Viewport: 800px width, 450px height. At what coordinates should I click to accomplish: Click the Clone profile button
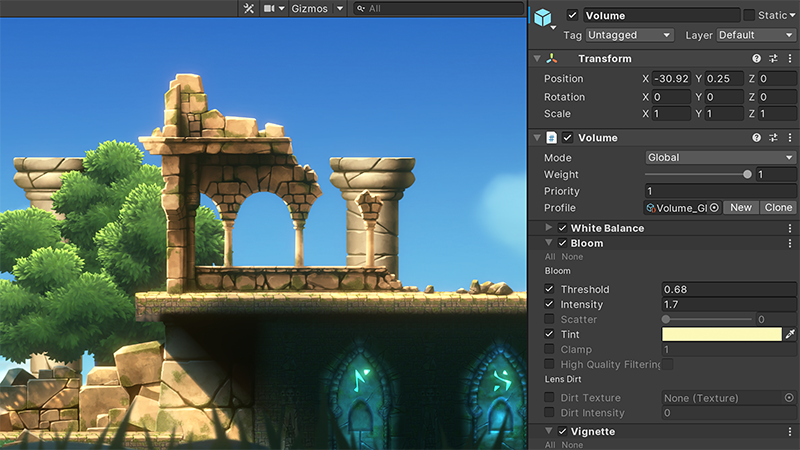coord(778,208)
